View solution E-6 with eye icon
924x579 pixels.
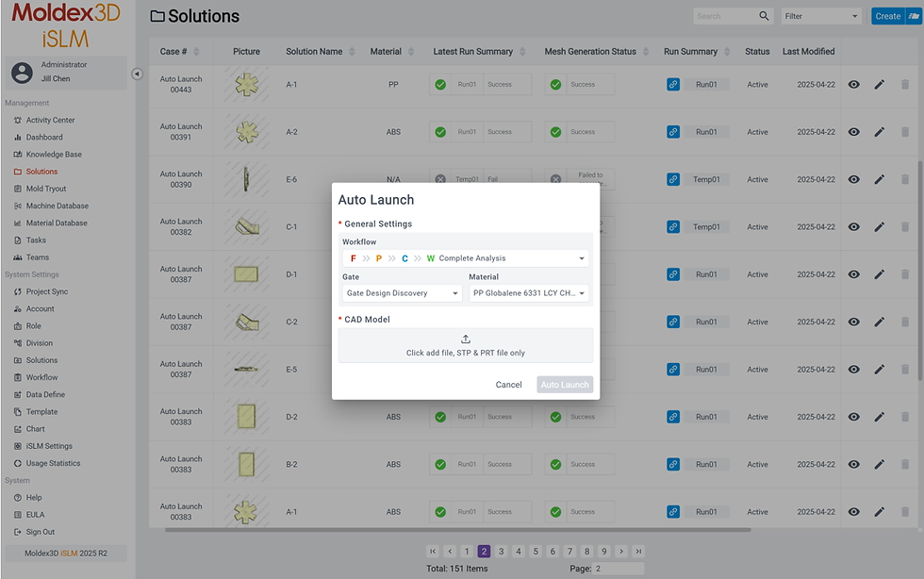(x=853, y=179)
